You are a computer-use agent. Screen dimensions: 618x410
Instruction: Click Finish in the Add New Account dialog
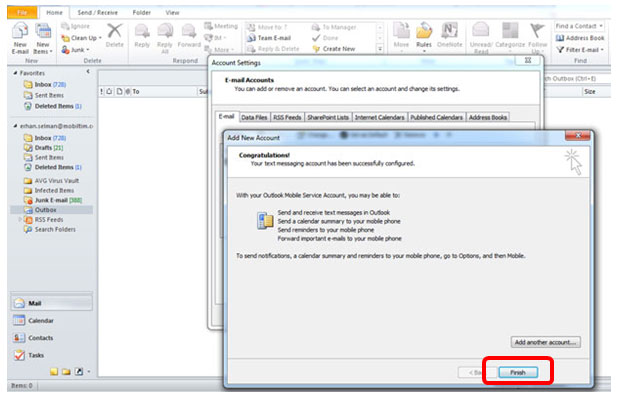click(518, 372)
